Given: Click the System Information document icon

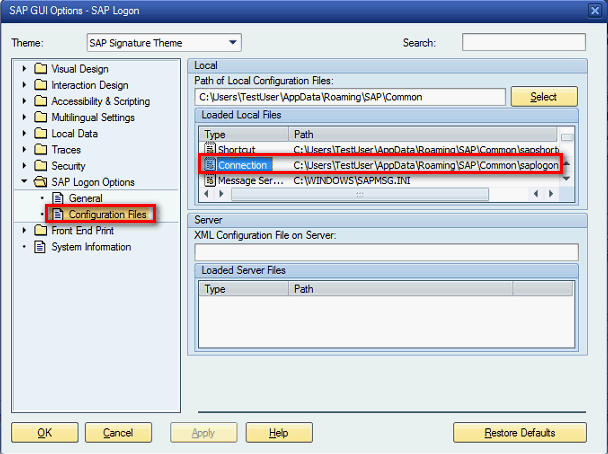Looking at the screenshot, I should (40, 247).
